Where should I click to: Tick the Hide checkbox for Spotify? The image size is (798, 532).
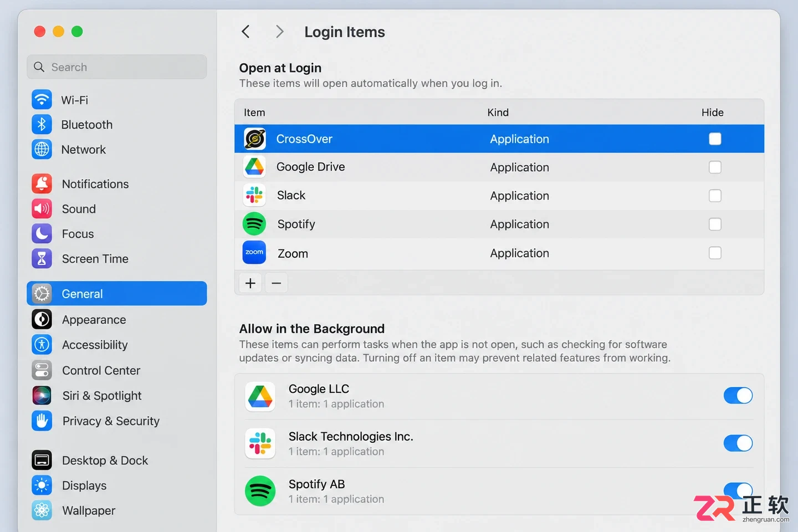[715, 224]
